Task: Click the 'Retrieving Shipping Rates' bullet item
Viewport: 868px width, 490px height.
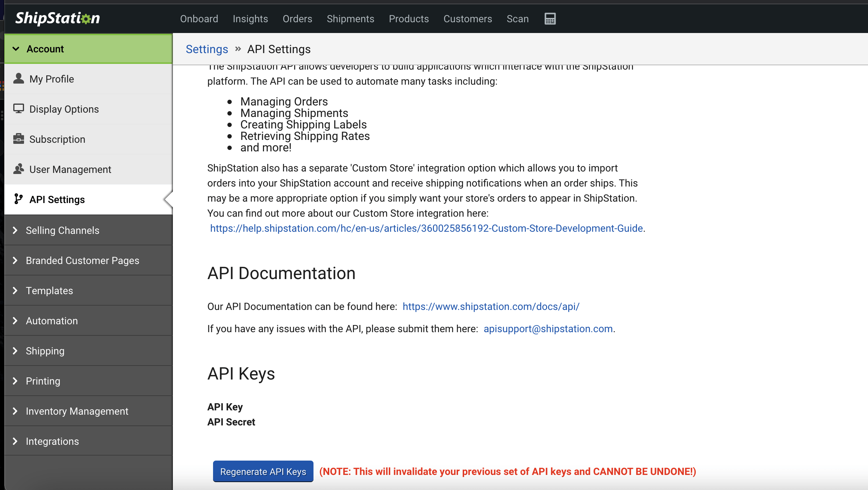Action: tap(305, 136)
